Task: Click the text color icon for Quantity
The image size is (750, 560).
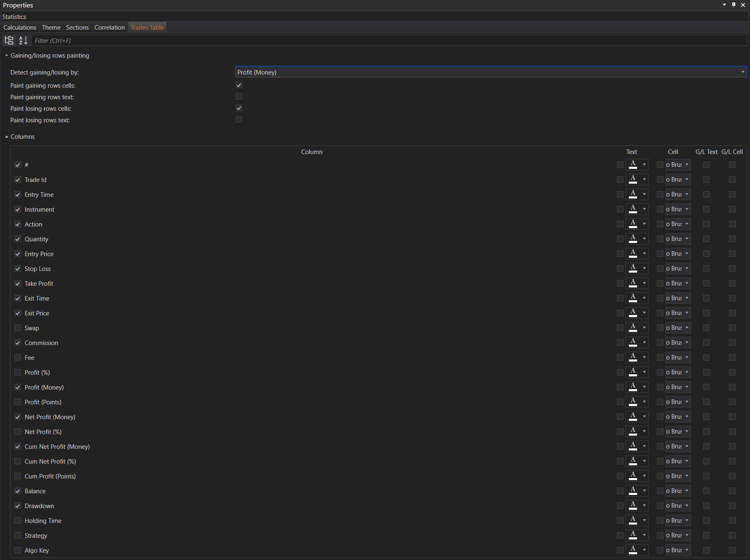Action: (633, 239)
